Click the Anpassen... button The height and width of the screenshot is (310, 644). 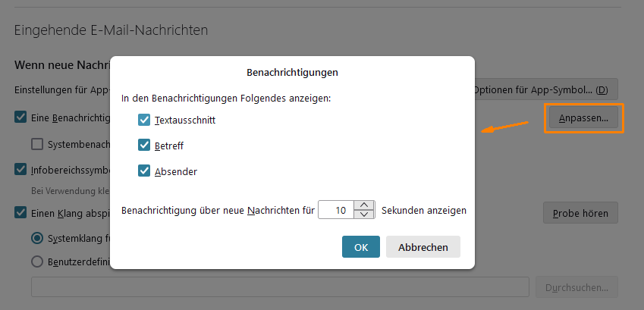point(583,118)
